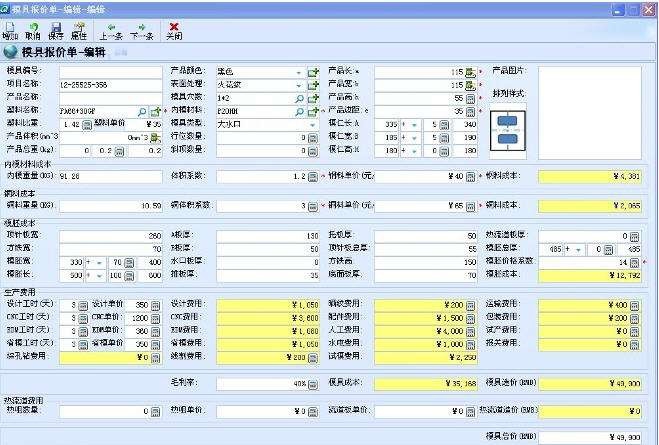This screenshot has width=659, height=445.
Task: Open calculator for 塑料比重 field
Action: (x=87, y=125)
